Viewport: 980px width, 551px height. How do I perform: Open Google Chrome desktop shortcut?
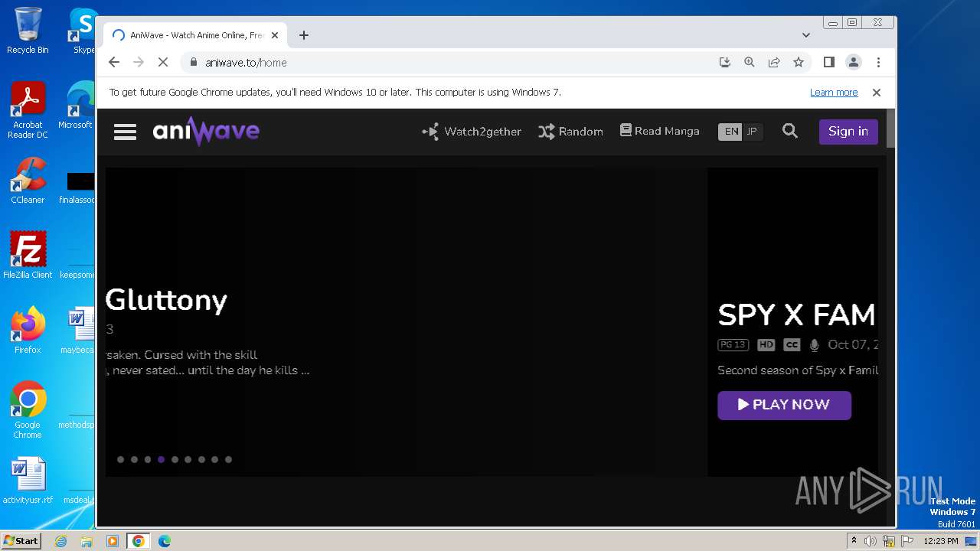(28, 410)
